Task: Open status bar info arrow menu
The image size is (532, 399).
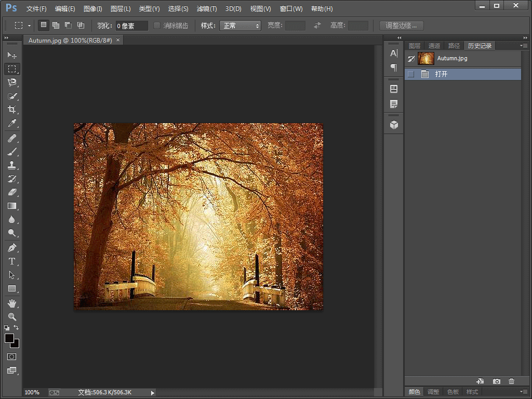Action: pos(152,393)
